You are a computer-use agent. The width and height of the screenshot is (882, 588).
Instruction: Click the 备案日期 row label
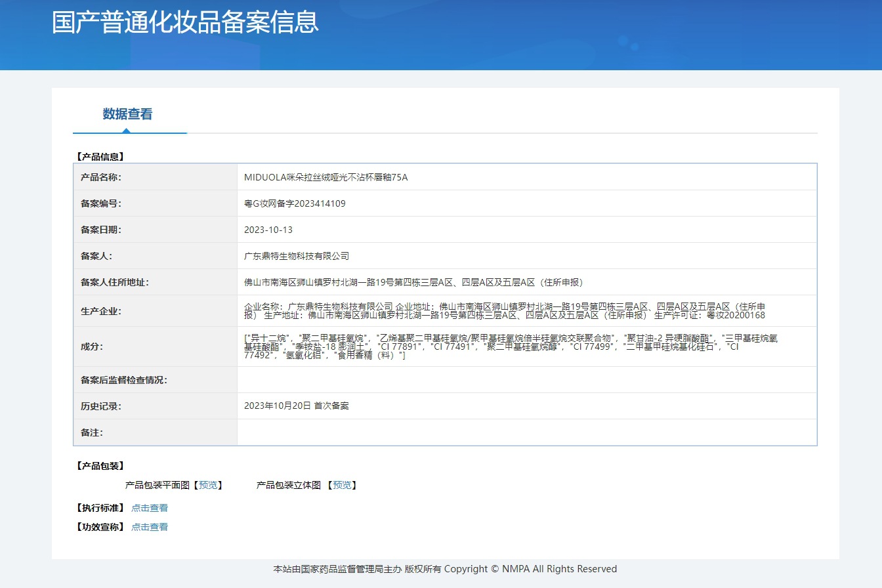101,230
